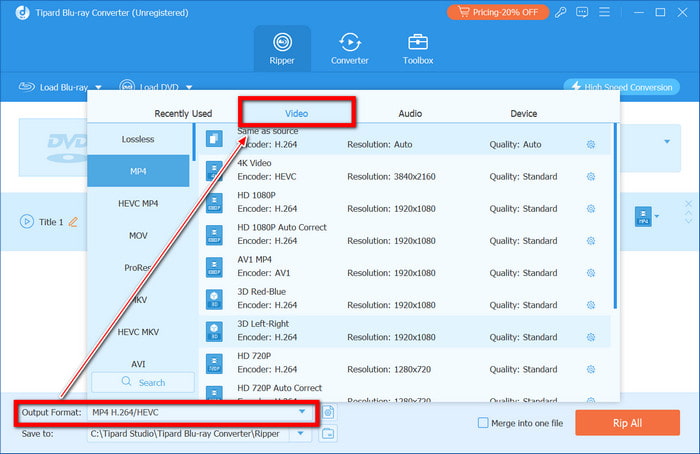This screenshot has height=454, width=700.
Task: Open settings gear for AV1 MP4
Action: [x=591, y=273]
